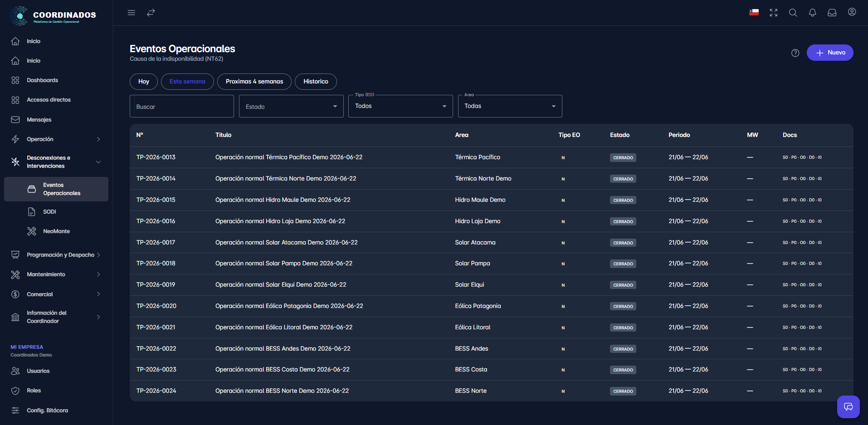Toggle fullscreen mode icon
The width and height of the screenshot is (868, 425).
click(774, 13)
